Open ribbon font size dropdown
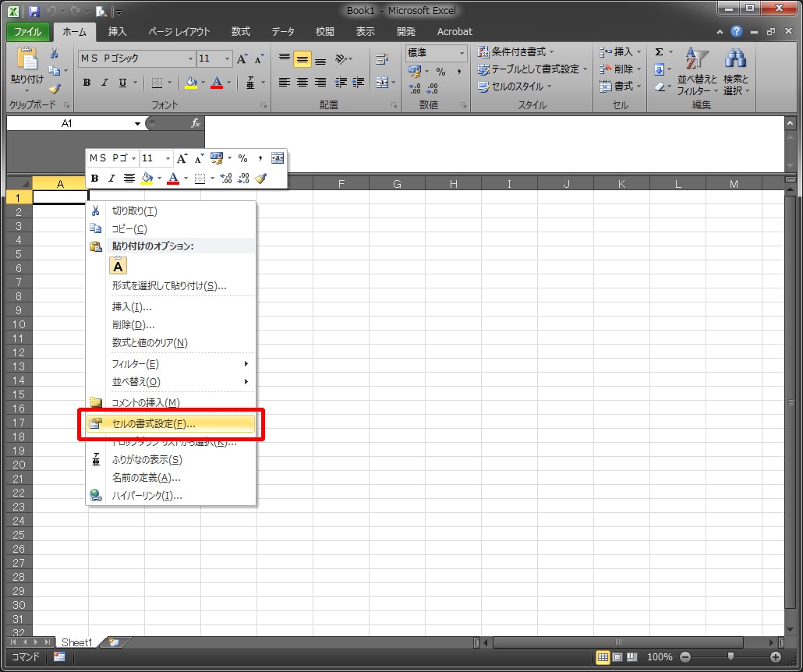The height and width of the screenshot is (672, 803). tap(227, 58)
